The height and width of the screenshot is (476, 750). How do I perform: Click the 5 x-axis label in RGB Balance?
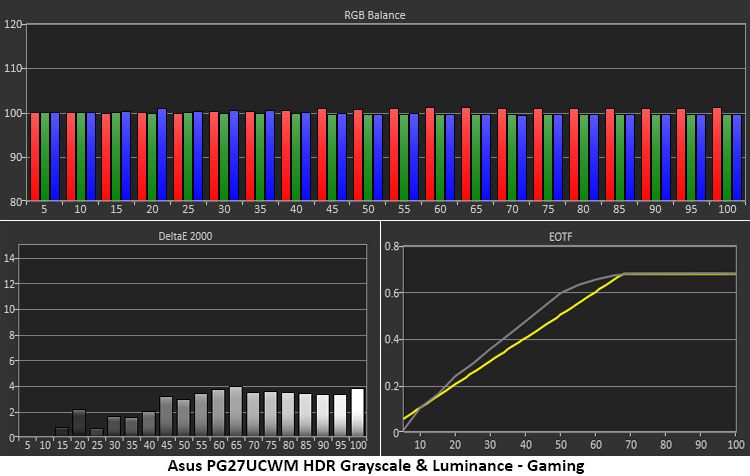[x=44, y=209]
